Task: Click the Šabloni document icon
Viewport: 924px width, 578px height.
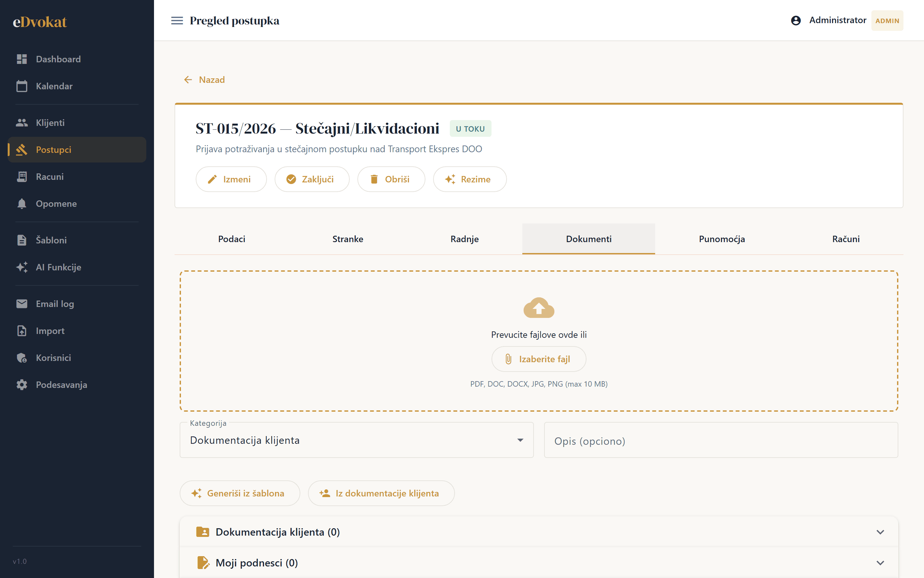Action: (22, 240)
